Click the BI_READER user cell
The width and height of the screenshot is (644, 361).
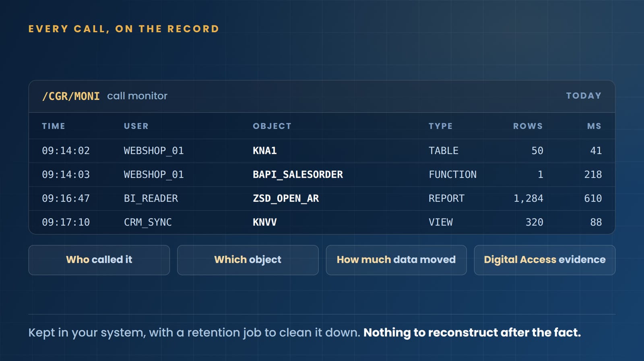click(x=151, y=198)
